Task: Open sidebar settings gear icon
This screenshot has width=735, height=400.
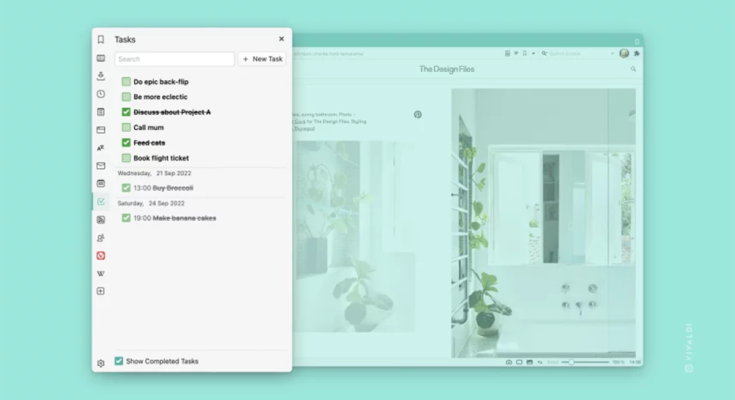Action: coord(101,363)
